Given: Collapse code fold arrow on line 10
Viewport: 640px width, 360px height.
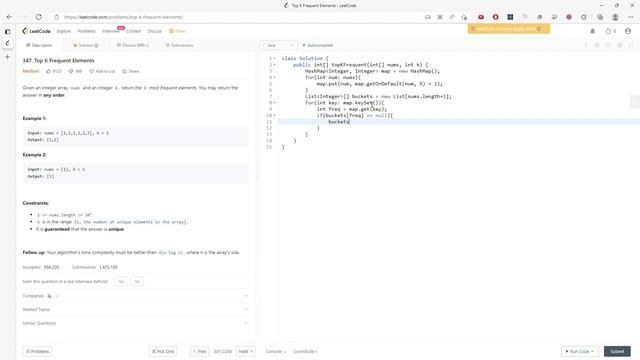Looking at the screenshot, I should point(274,116).
